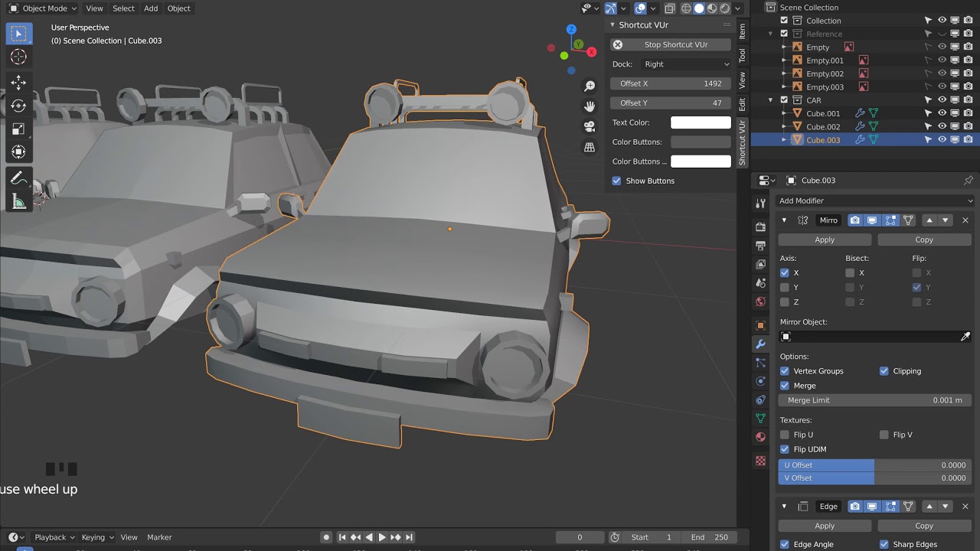This screenshot has width=980, height=551.
Task: Uncheck the Show Buttons checkbox
Action: tap(617, 181)
